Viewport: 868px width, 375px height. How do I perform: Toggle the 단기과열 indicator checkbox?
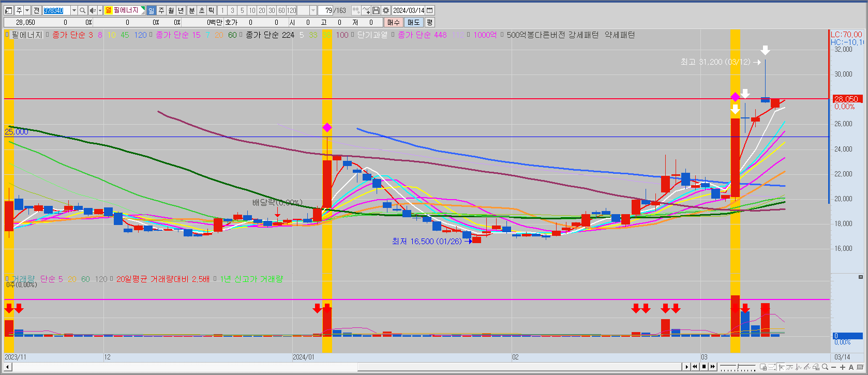(353, 35)
